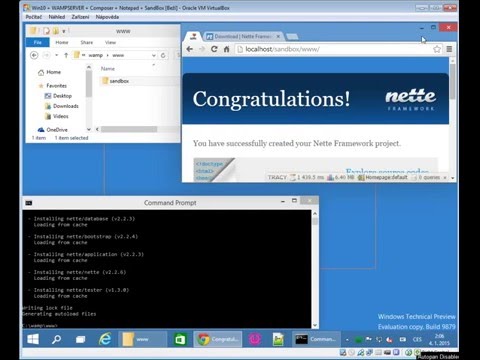Bookmark the page with the star icon
The image size is (480, 360).
tap(437, 49)
